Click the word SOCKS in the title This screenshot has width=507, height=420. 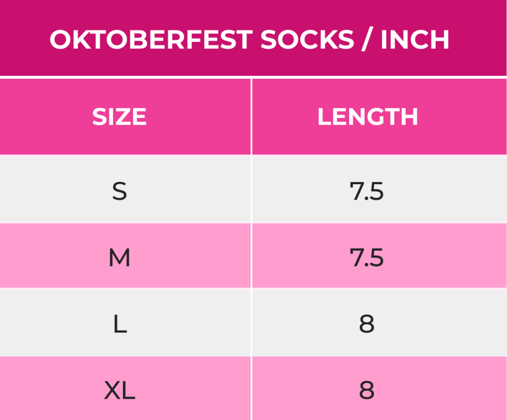click(307, 40)
